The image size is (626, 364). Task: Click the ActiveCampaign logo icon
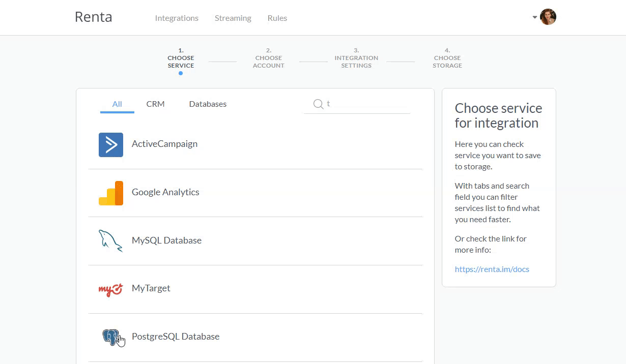pos(111,144)
